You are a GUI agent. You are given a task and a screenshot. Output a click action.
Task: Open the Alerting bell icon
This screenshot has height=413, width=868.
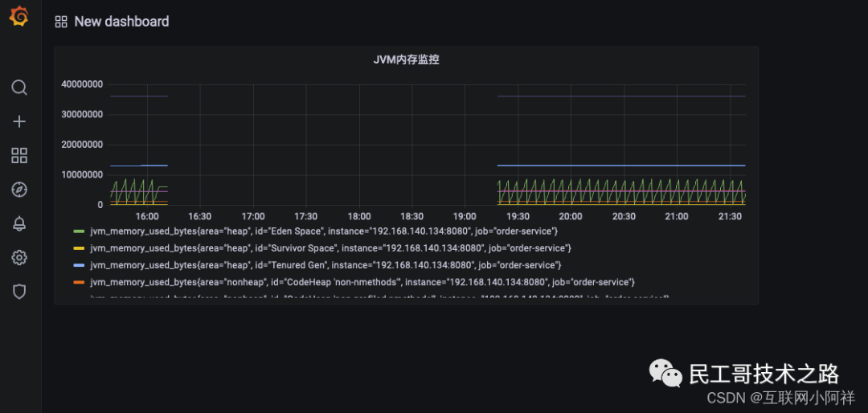[x=19, y=223]
